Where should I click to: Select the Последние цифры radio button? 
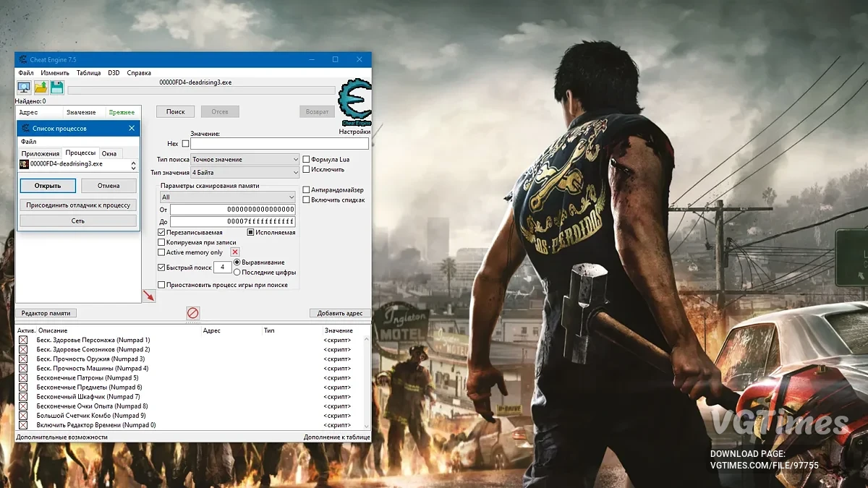pyautogui.click(x=237, y=272)
